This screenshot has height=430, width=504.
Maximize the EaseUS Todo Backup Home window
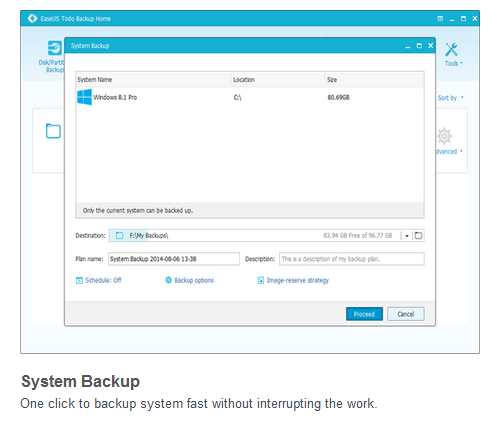click(x=463, y=19)
